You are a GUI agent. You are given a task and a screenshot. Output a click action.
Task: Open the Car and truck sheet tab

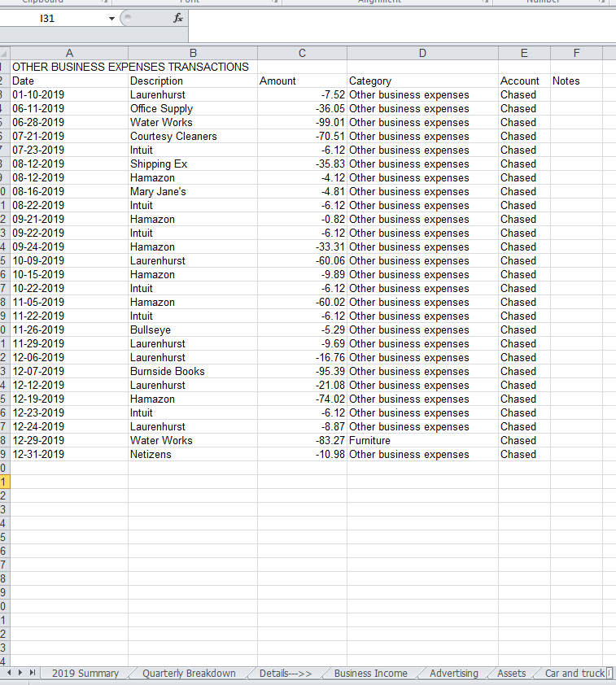pyautogui.click(x=574, y=674)
